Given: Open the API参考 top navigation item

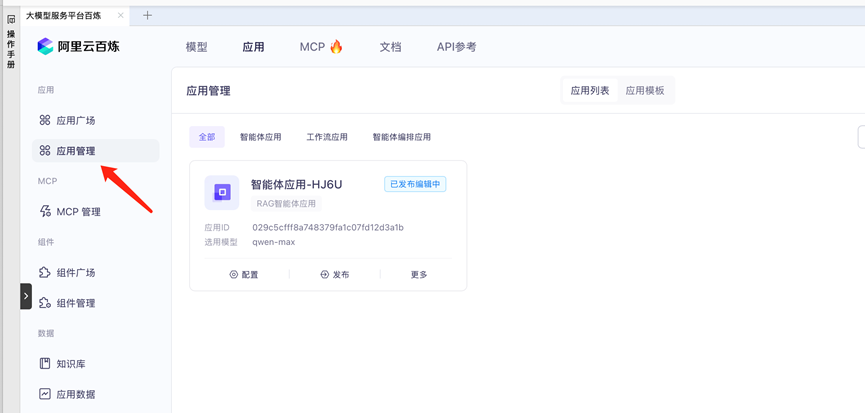Looking at the screenshot, I should click(456, 47).
